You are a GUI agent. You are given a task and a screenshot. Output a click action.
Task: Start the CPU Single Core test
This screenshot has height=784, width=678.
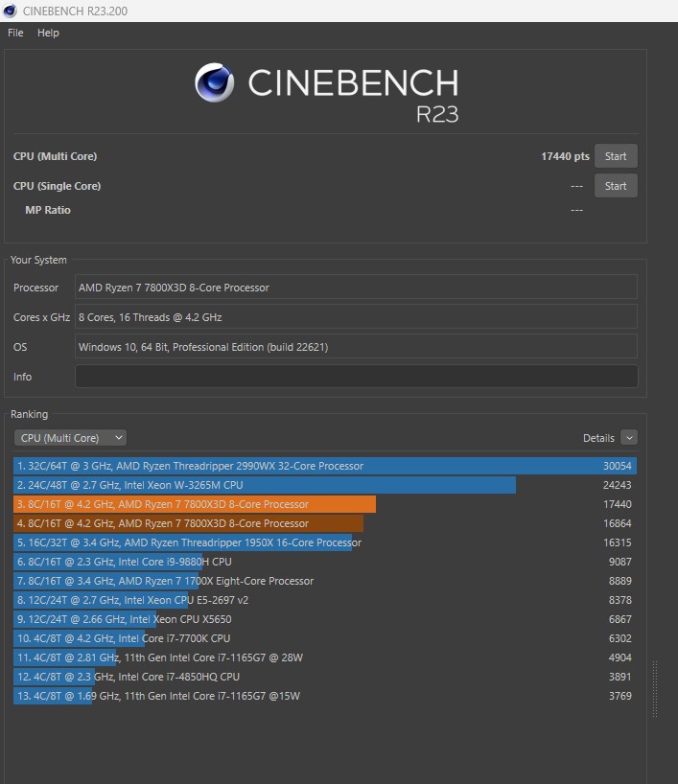pyautogui.click(x=616, y=186)
